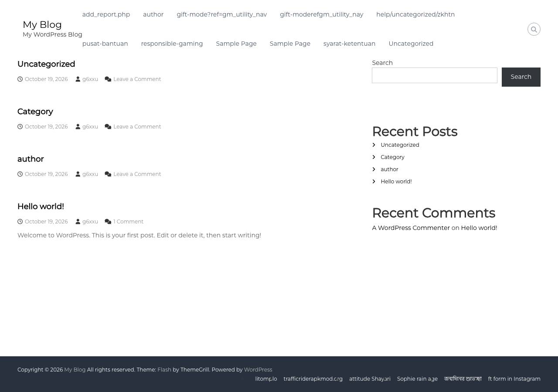Open responsible-gaming menu item
558x392 pixels.
(172, 44)
